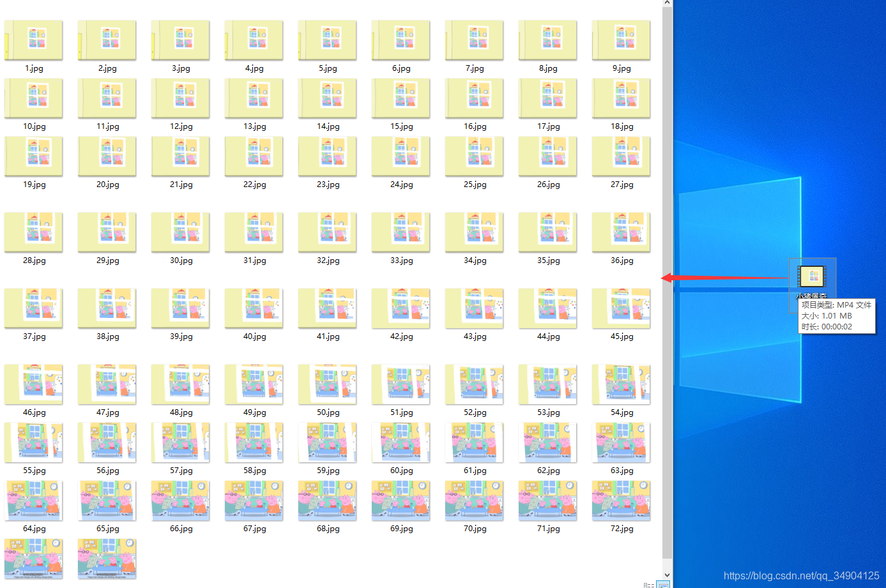Click the file name 61.jpg
This screenshot has height=588, width=886.
pos(475,471)
